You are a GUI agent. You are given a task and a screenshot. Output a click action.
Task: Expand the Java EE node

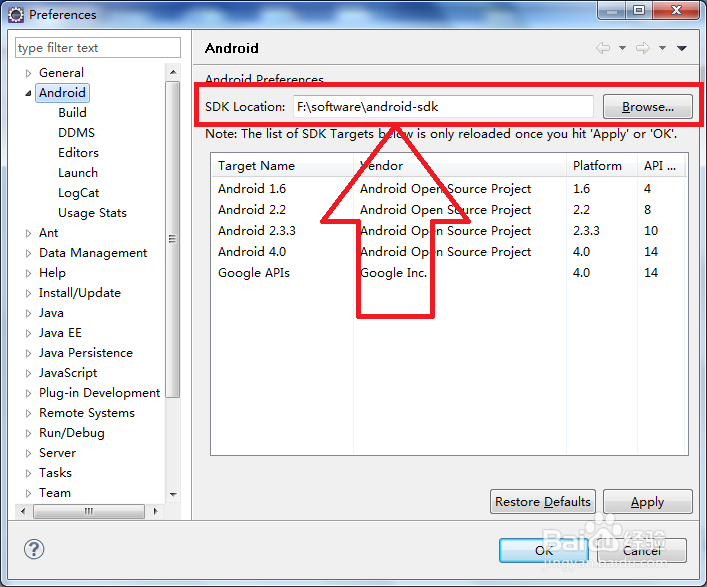click(x=28, y=333)
